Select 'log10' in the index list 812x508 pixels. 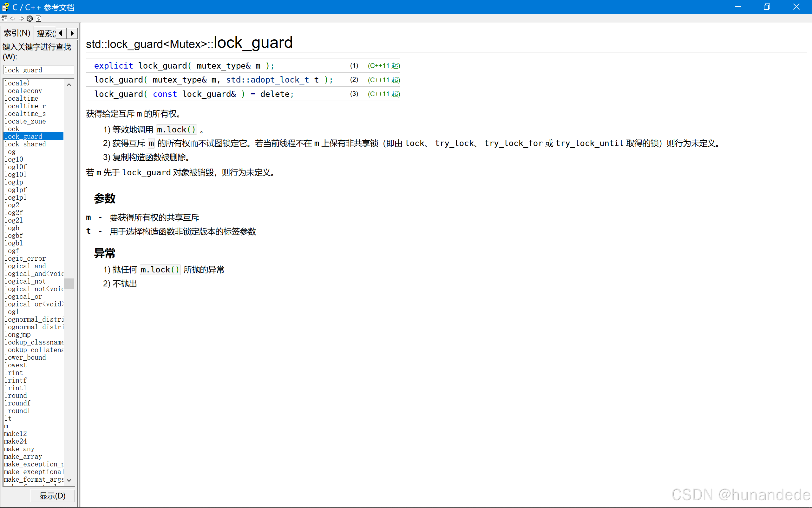click(14, 159)
